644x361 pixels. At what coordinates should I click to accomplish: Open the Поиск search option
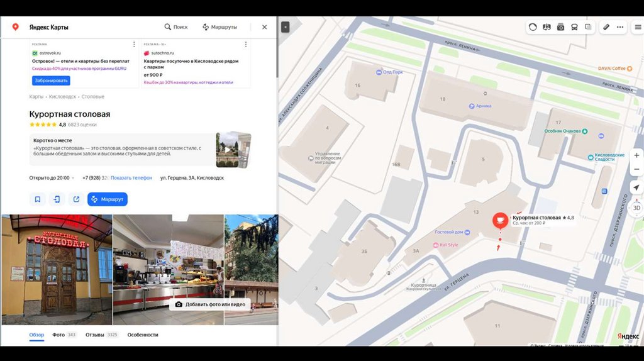[x=176, y=27]
